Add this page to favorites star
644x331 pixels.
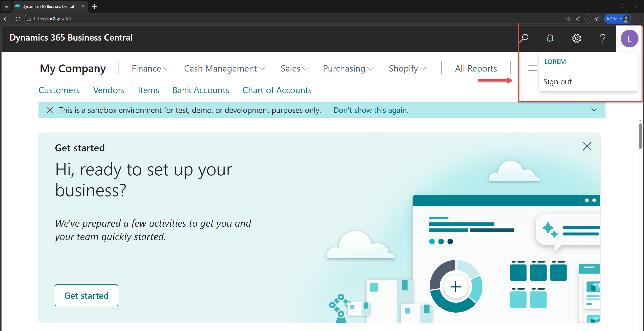click(587, 19)
